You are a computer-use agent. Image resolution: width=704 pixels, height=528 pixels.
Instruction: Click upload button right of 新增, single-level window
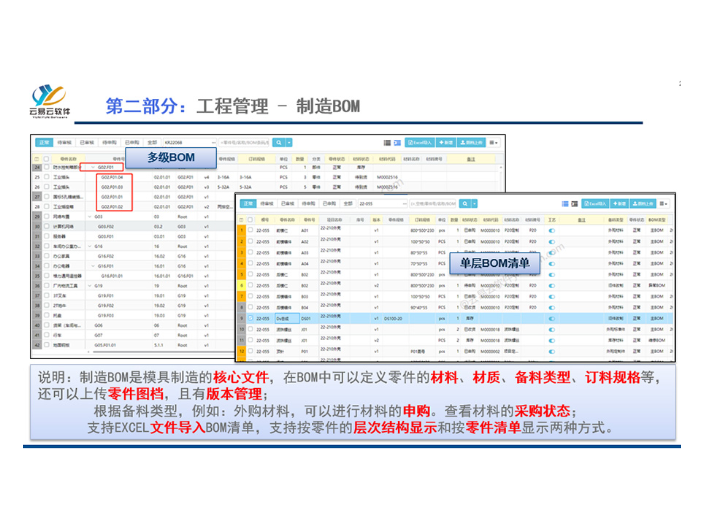tap(643, 204)
